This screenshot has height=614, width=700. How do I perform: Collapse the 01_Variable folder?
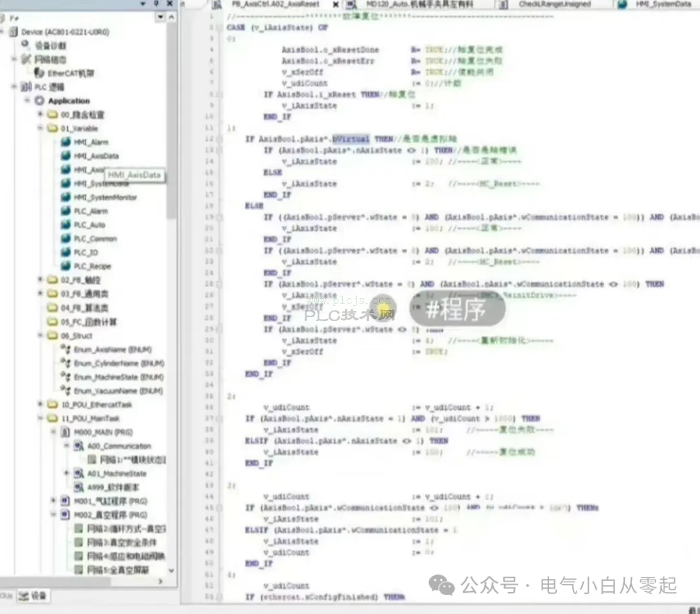[40, 128]
